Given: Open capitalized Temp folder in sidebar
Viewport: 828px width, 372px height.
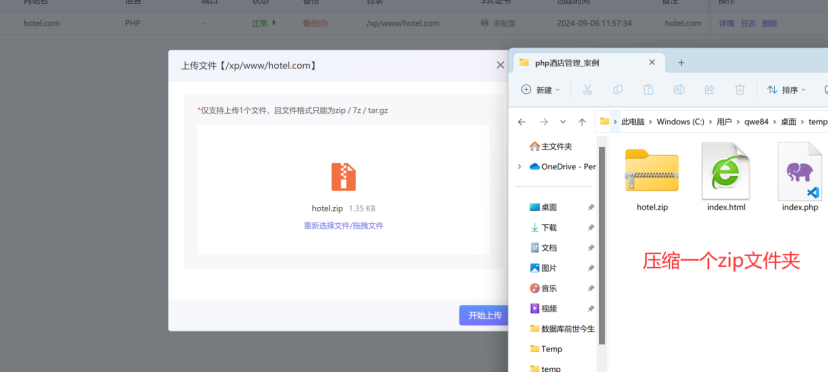Looking at the screenshot, I should point(546,349).
